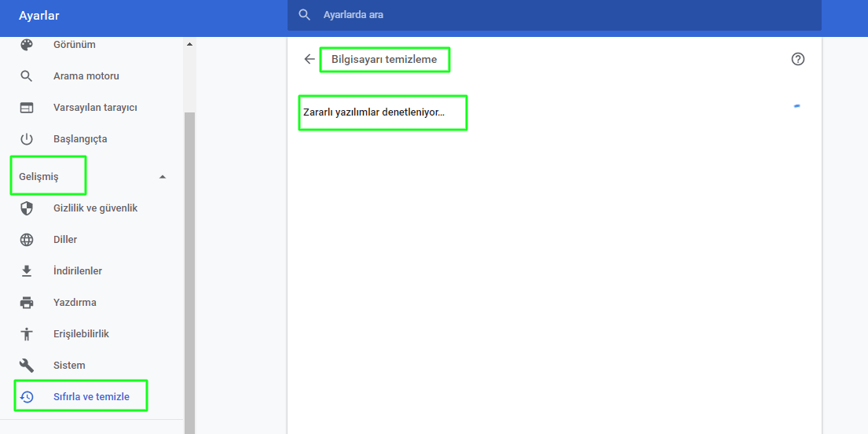Click the Görünüm palette icon
The height and width of the screenshot is (434, 868).
(x=27, y=44)
